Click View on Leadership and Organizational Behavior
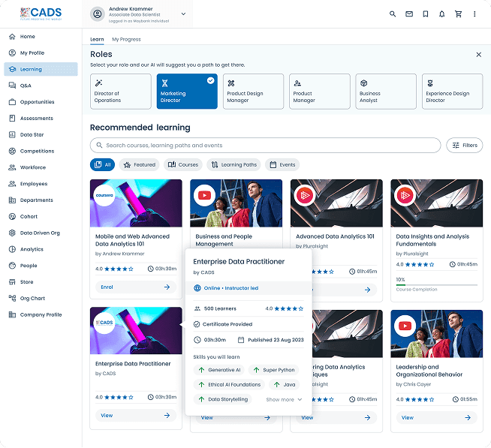 tap(437, 417)
